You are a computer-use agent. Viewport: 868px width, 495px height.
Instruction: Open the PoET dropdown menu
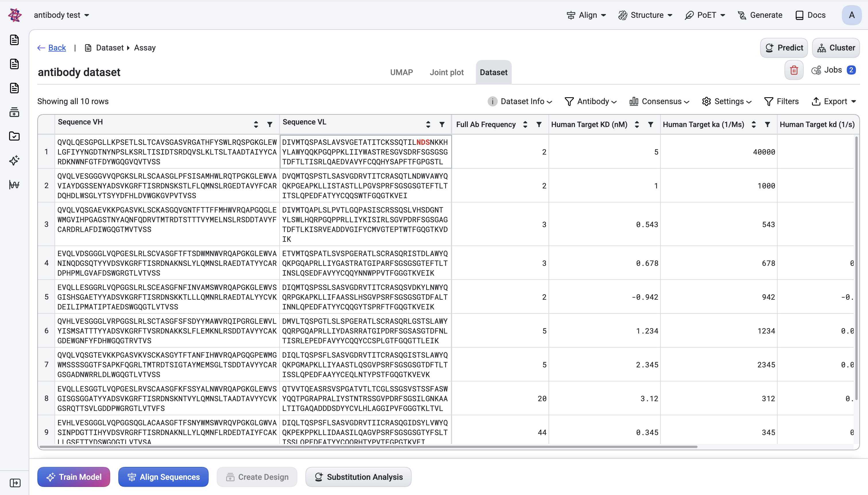pos(705,15)
